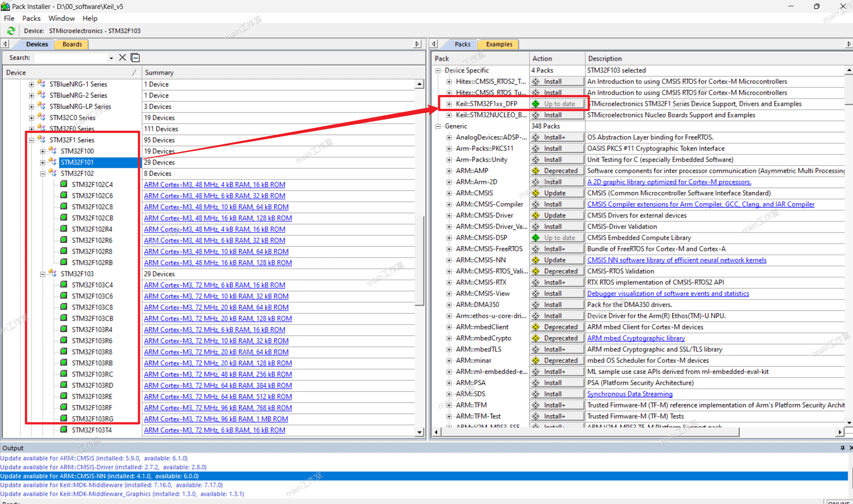Open the File menu
This screenshot has height=504, width=853.
tap(9, 18)
